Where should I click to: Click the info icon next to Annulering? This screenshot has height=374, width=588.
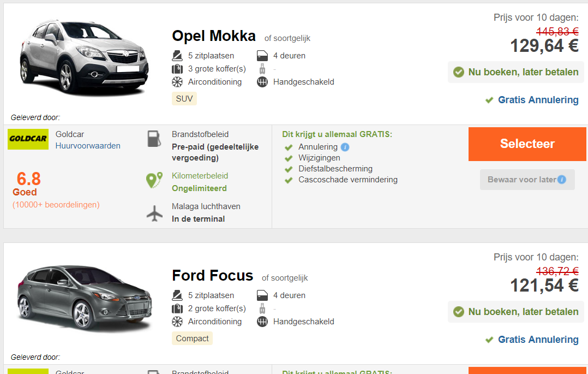coord(345,147)
